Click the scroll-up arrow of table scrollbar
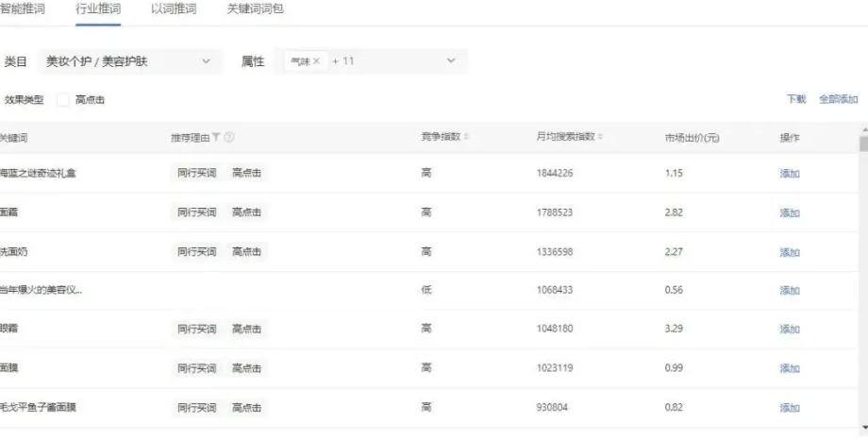868x441 pixels. [863, 129]
